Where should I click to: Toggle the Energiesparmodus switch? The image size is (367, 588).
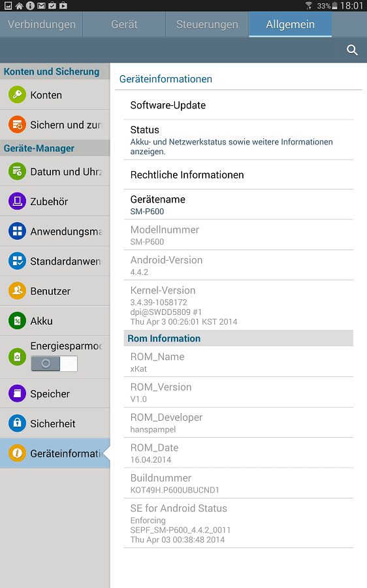click(x=54, y=363)
